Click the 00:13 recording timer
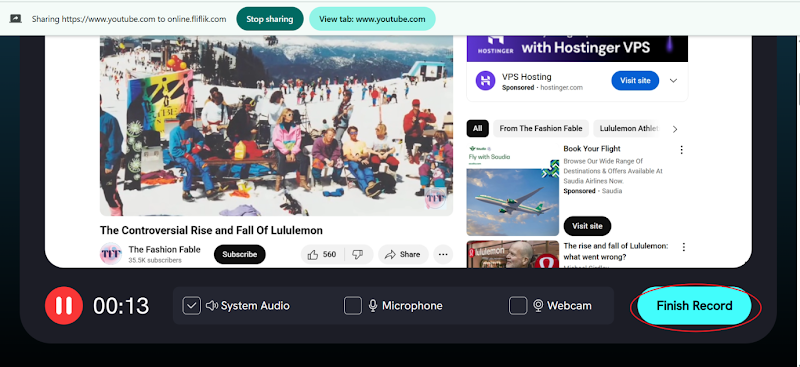 121,306
